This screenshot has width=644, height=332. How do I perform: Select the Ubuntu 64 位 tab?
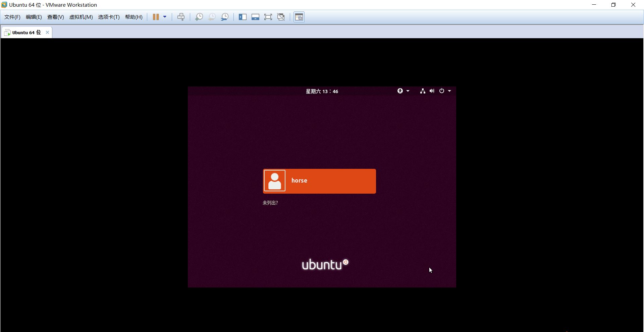(26, 32)
